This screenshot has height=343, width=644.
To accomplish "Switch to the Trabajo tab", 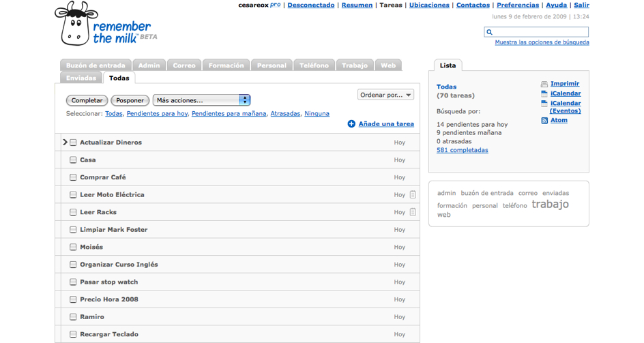I will coord(355,65).
